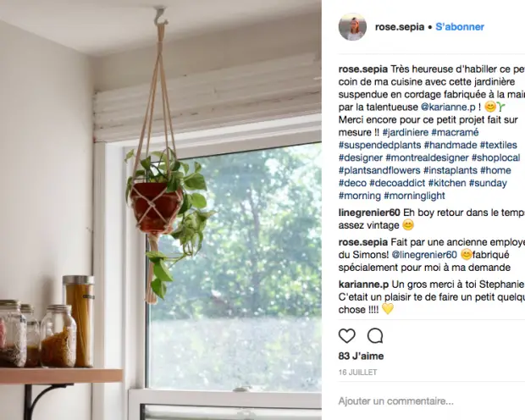Open the @linegrenier60 mention in the reply

[424, 255]
